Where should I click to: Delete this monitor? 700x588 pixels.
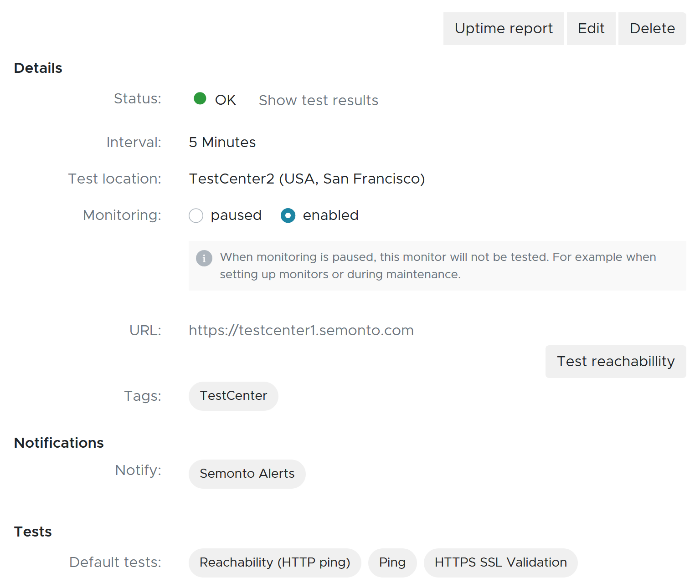coord(652,29)
